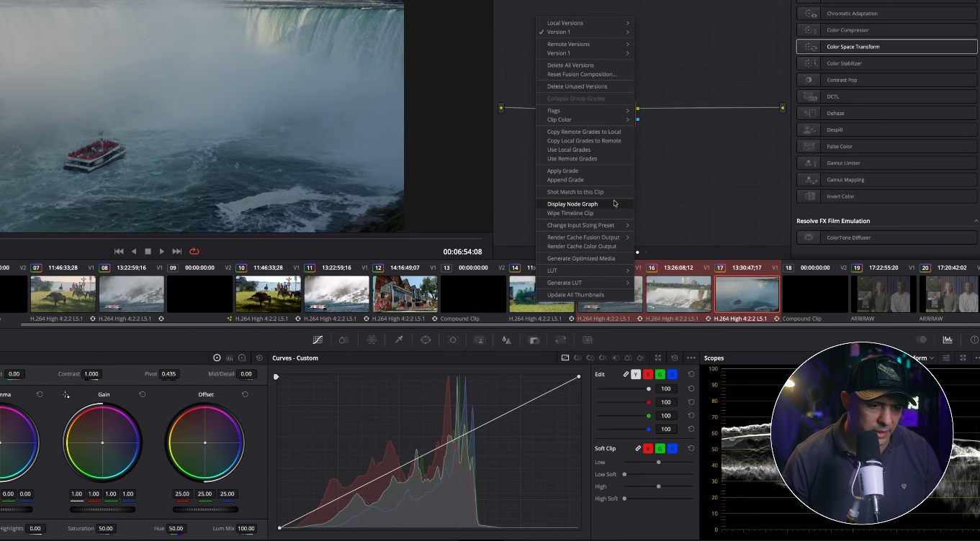Select Generate Optimized Media
The width and height of the screenshot is (980, 541).
586,258
